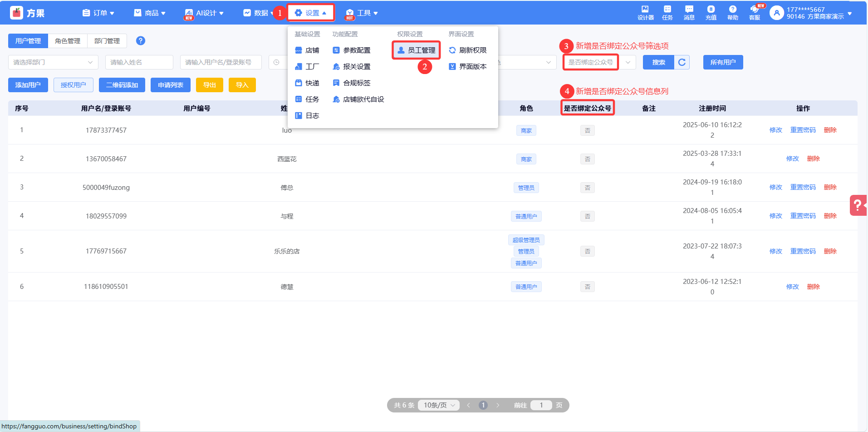
Task: Expand the 10条/页 page size selector
Action: (439, 405)
